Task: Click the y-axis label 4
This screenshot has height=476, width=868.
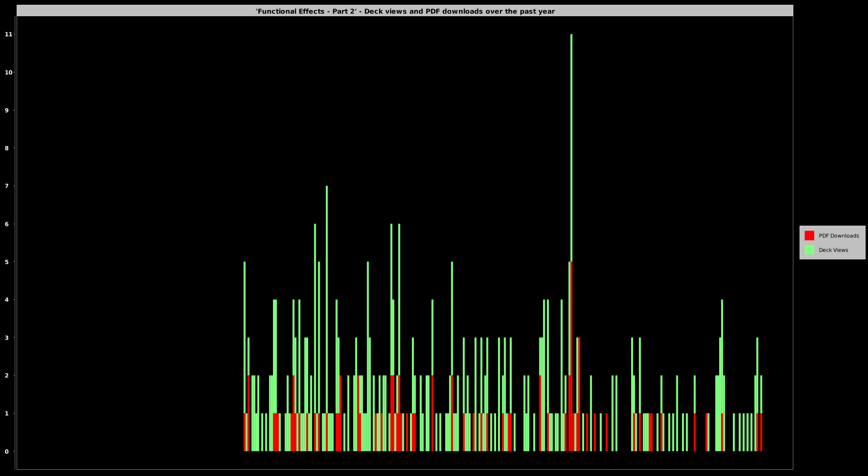Action: (7, 300)
